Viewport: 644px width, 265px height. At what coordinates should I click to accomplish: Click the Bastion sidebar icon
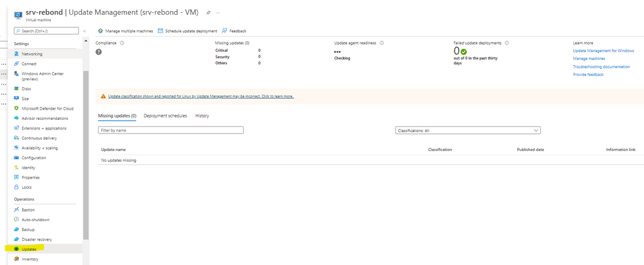click(x=16, y=210)
